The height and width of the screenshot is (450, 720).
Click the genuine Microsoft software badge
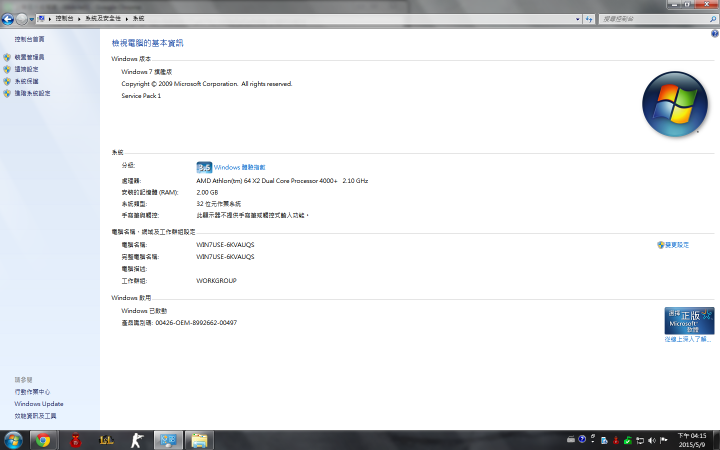pos(689,321)
